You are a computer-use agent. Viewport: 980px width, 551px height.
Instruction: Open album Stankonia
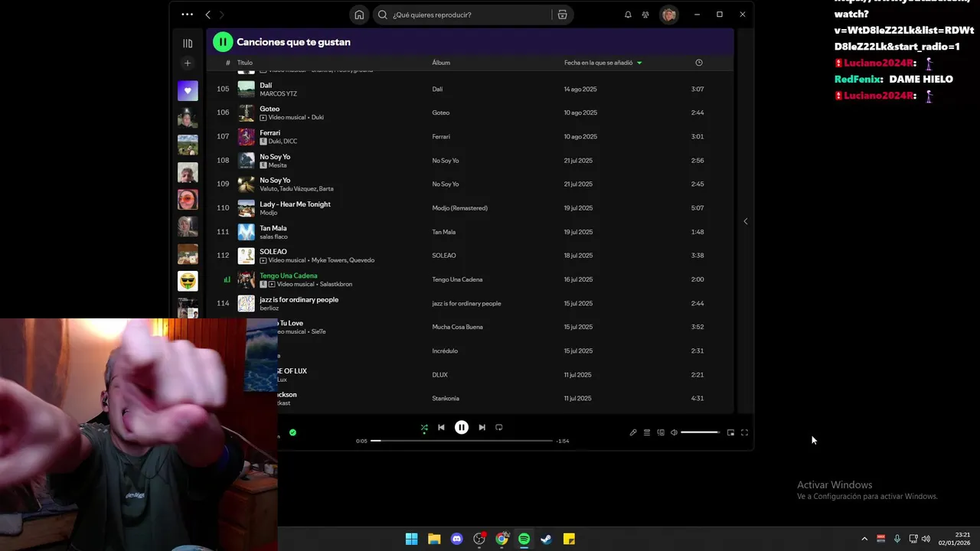[x=447, y=399]
